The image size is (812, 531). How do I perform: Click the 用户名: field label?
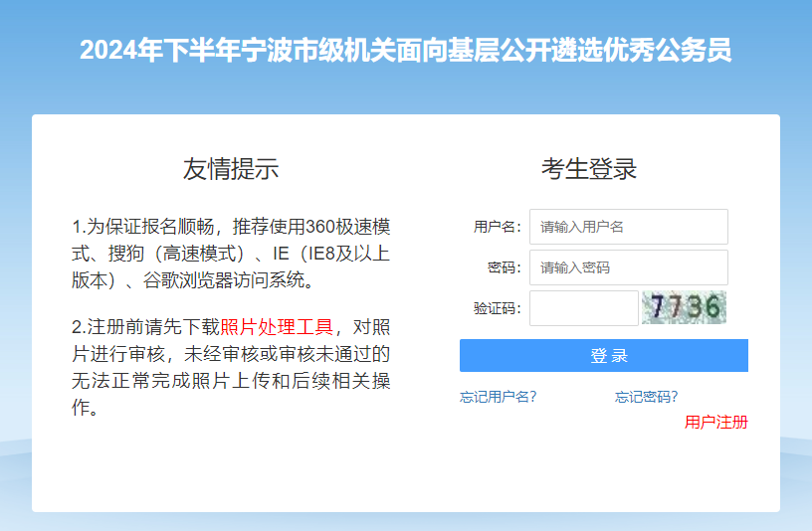(498, 227)
